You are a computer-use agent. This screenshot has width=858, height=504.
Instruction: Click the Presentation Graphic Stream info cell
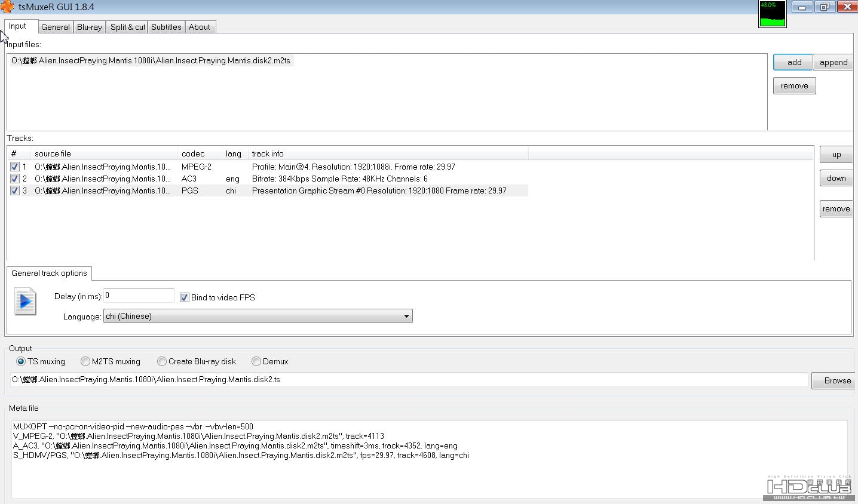pyautogui.click(x=379, y=190)
